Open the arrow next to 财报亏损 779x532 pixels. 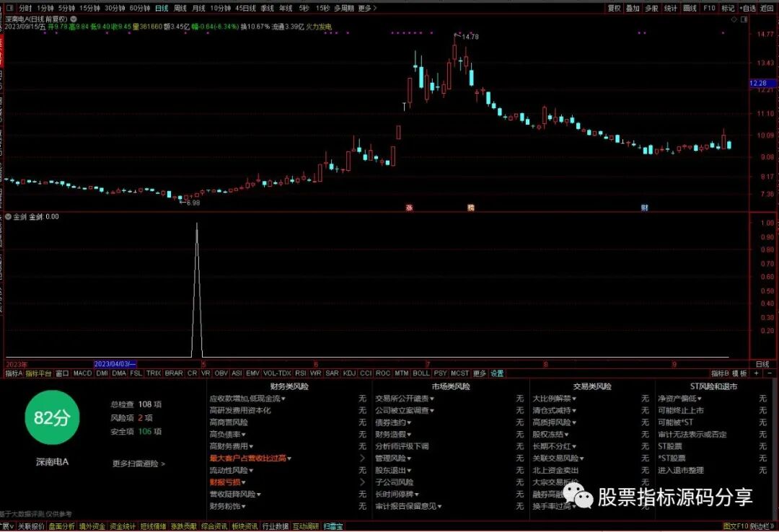point(362,482)
